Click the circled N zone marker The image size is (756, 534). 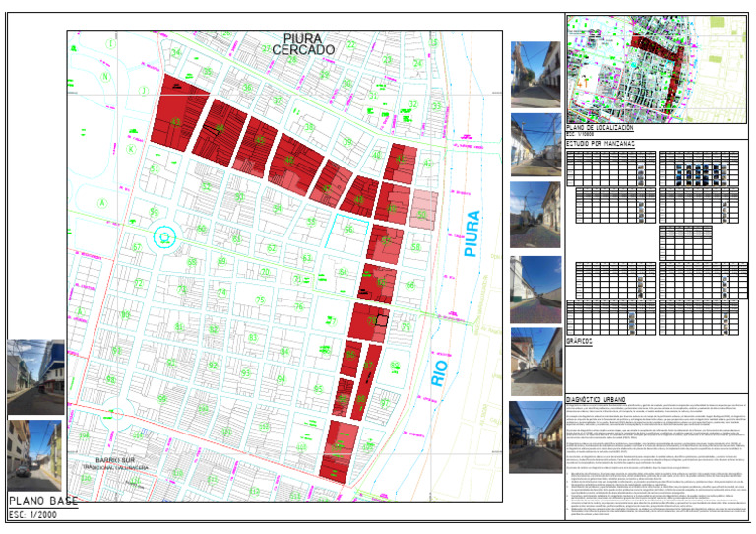pos(105,77)
